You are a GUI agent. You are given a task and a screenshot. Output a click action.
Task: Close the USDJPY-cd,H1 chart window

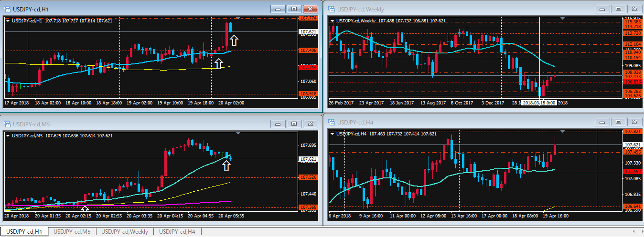[x=311, y=9]
